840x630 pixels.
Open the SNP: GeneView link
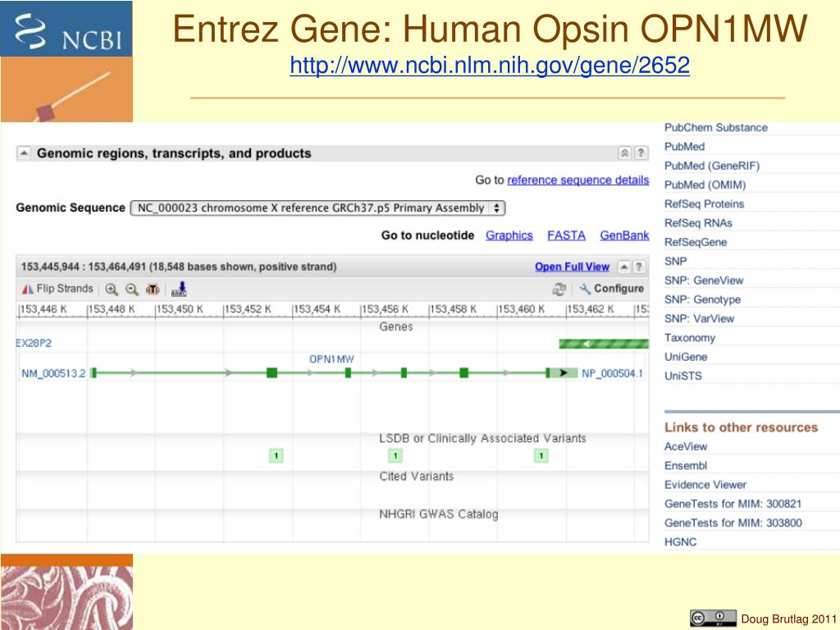coord(704,281)
